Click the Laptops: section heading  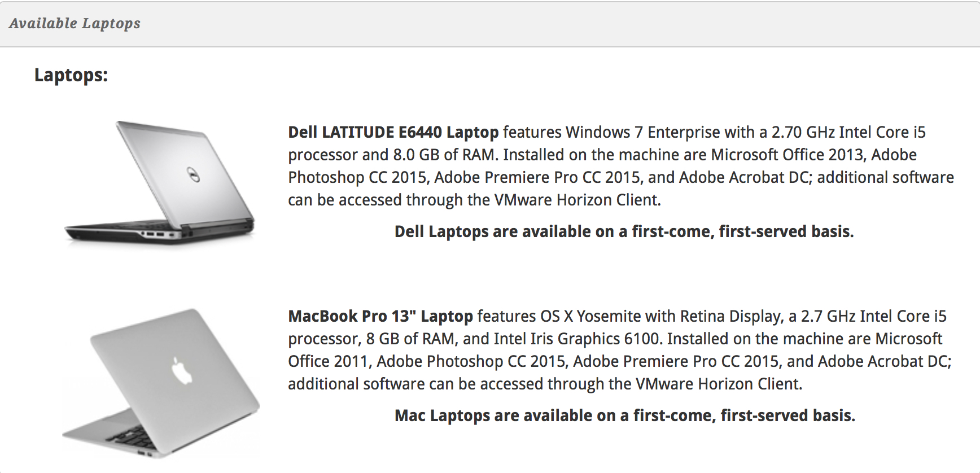pos(71,75)
